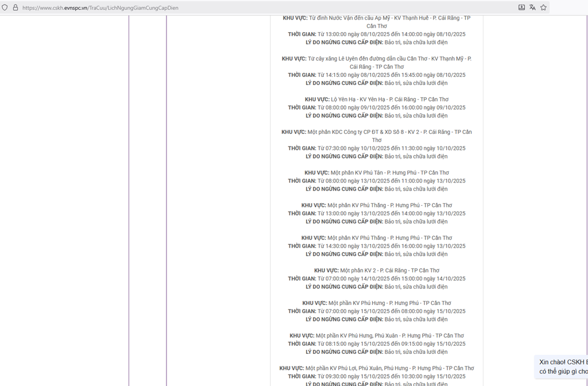Select the 'Phú Lợi, Phú Xuân, Phú Hưng' area line
The width and height of the screenshot is (588, 386).
377,368
